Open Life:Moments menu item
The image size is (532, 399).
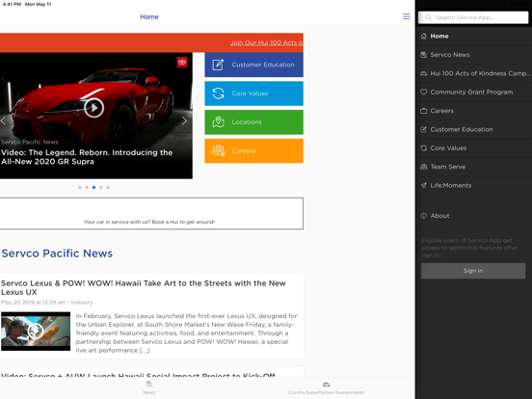473,185
